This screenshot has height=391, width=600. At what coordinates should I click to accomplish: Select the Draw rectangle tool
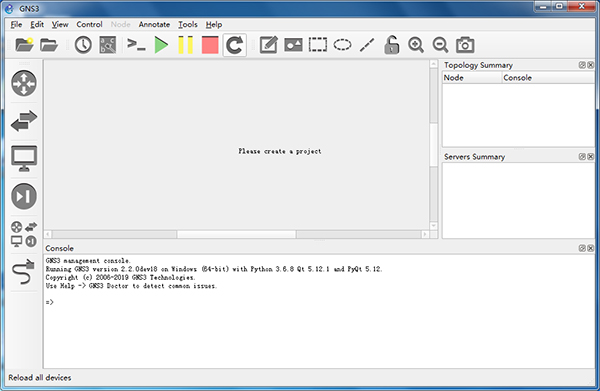pyautogui.click(x=318, y=45)
